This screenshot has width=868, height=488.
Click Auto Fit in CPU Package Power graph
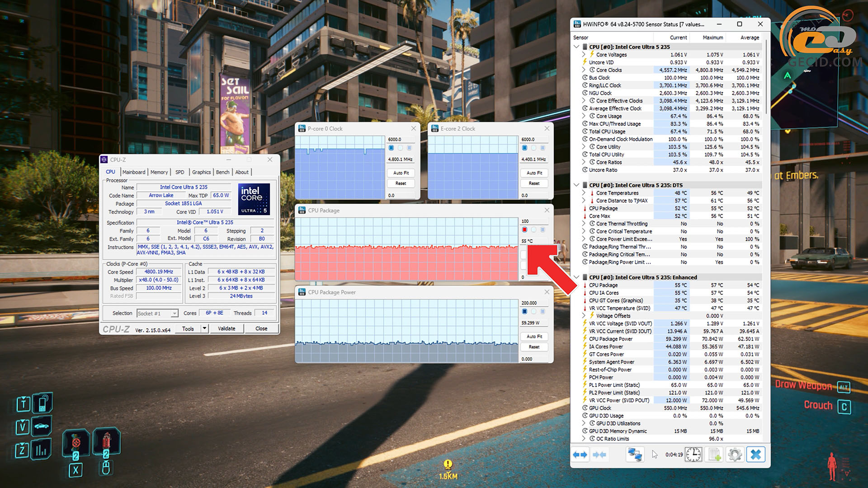pos(534,337)
